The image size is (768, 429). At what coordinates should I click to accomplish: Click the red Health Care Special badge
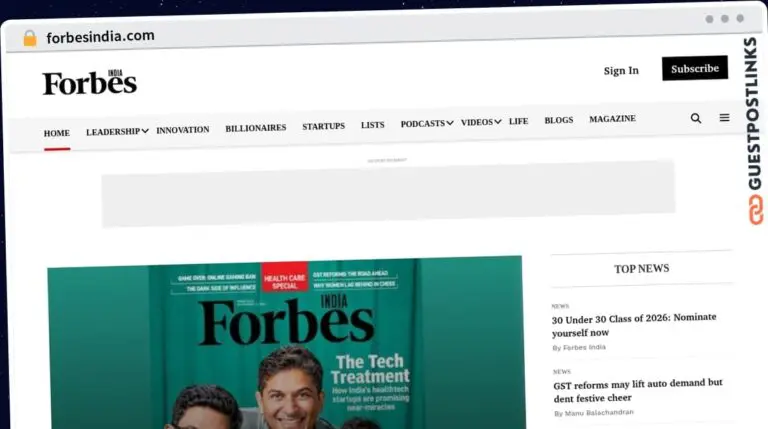[285, 277]
